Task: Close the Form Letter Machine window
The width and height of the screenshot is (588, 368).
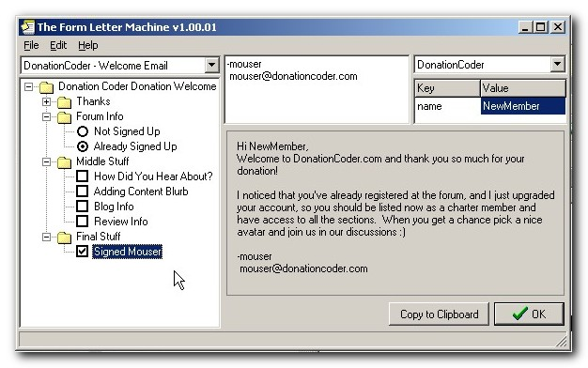Action: pos(558,27)
